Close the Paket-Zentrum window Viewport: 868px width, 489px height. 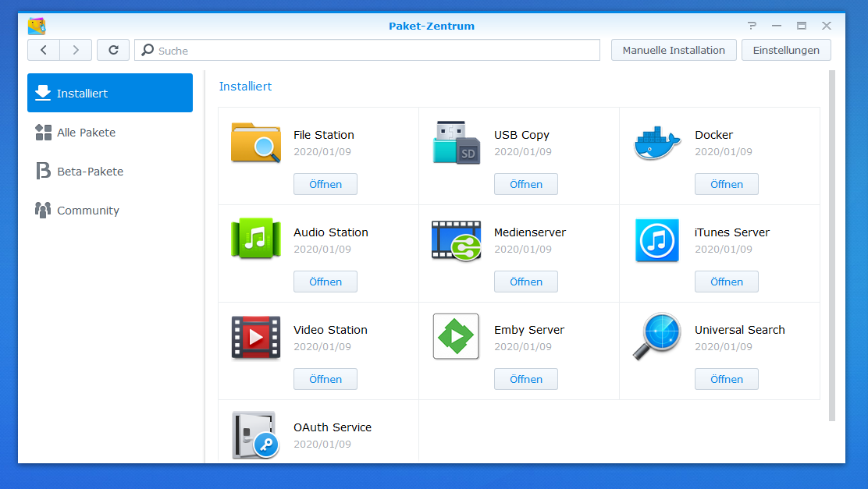click(x=827, y=26)
